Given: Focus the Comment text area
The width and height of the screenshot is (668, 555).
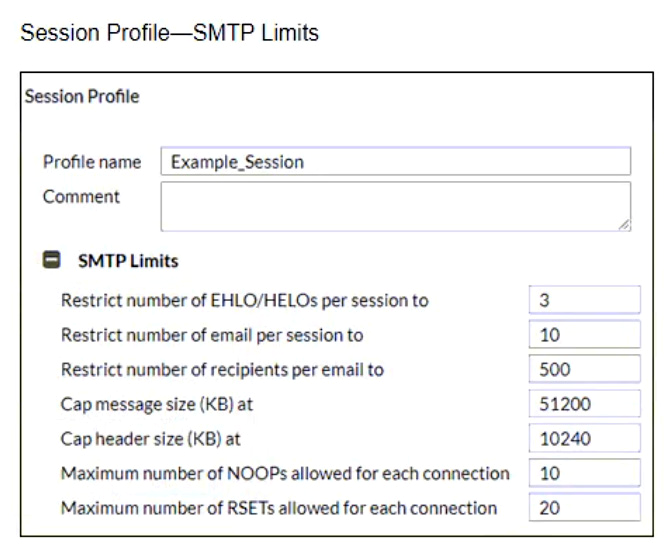Looking at the screenshot, I should (x=395, y=206).
